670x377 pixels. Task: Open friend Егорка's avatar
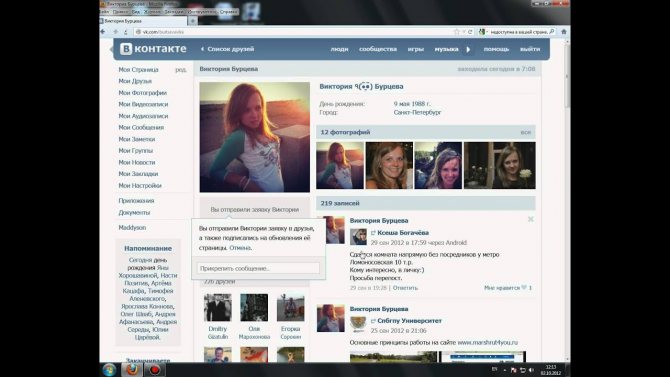pos(291,307)
